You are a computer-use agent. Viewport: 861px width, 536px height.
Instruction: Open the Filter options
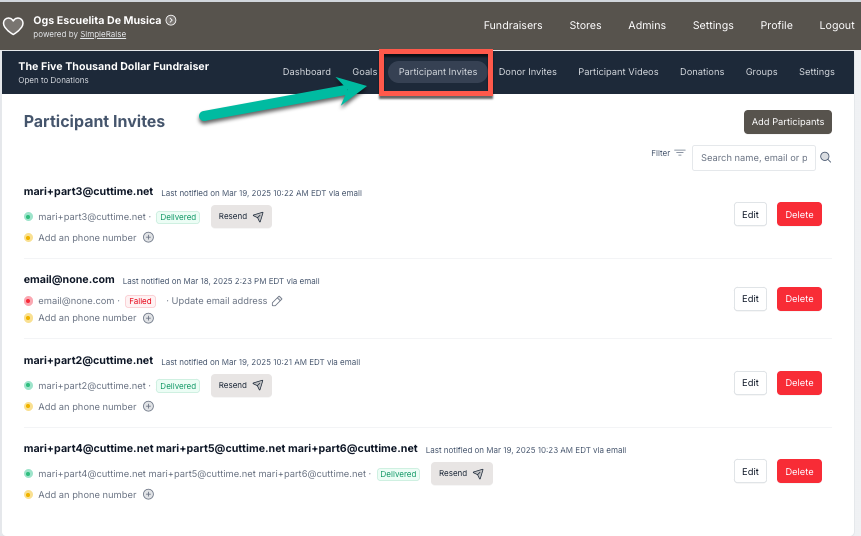668,153
